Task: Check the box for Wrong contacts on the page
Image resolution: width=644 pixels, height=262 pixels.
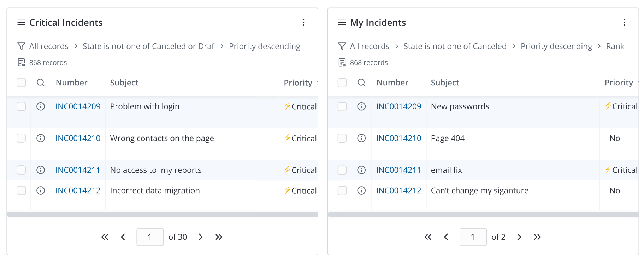Action: click(x=21, y=138)
